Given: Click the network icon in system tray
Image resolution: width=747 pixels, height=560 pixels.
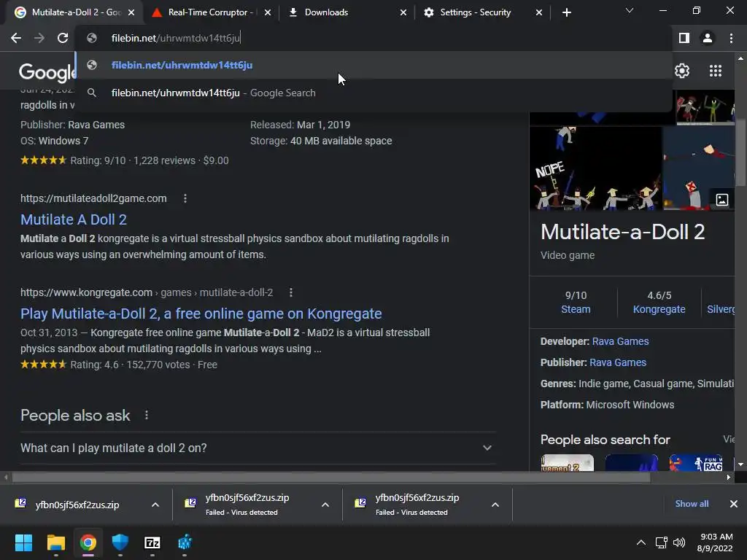Looking at the screenshot, I should point(661,542).
